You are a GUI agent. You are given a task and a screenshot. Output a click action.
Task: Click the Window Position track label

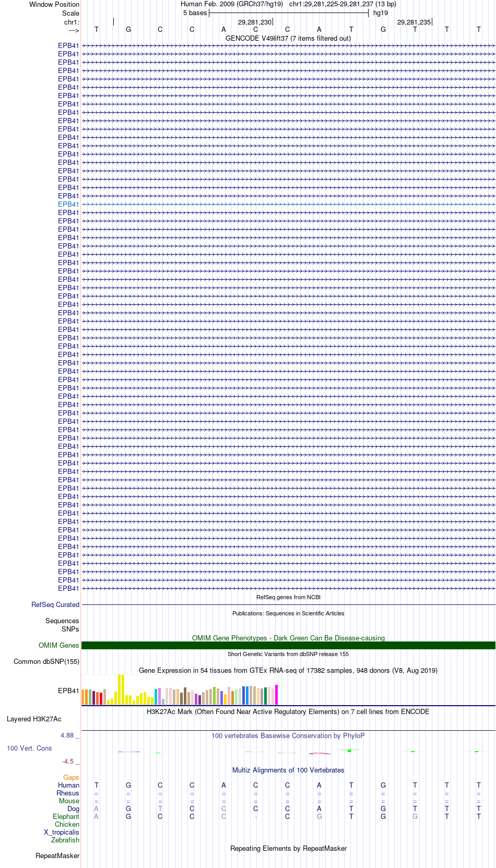[54, 5]
